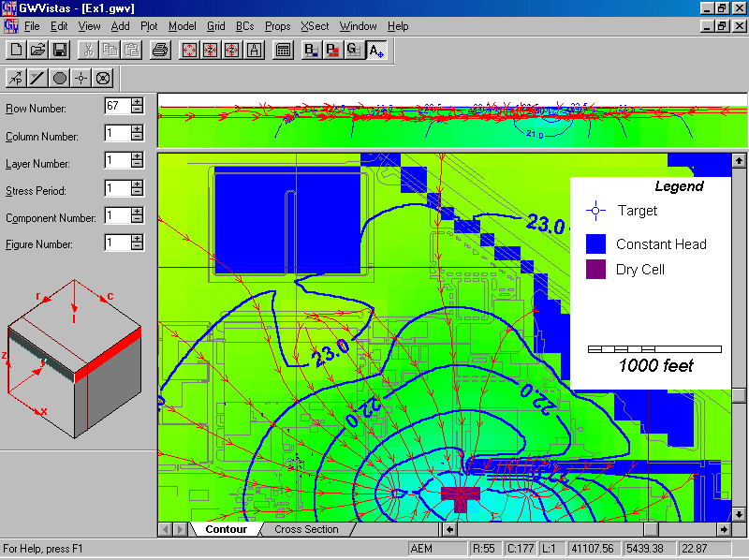The height and width of the screenshot is (560, 749).
Task: Open the BCs menu
Action: pyautogui.click(x=245, y=26)
